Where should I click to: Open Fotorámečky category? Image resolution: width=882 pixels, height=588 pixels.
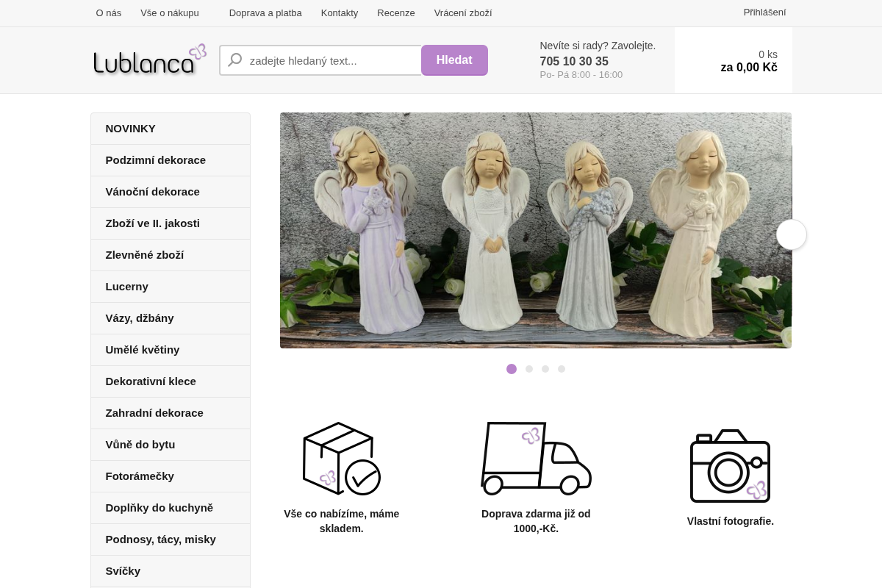click(x=171, y=476)
